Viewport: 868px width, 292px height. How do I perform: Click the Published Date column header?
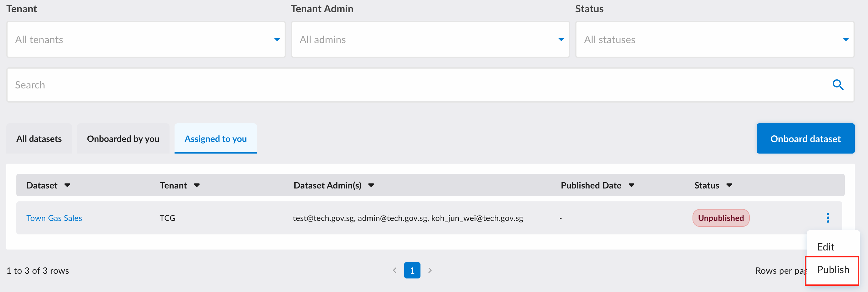click(x=591, y=185)
